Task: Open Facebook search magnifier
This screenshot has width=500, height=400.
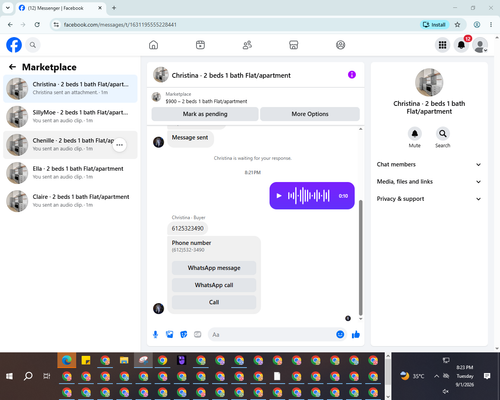Action: pos(33,45)
